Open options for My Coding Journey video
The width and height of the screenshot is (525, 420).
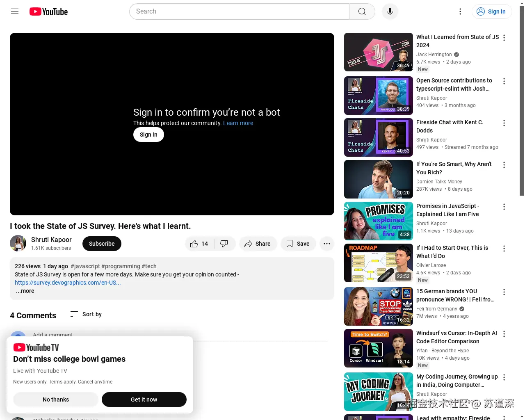pos(504,377)
